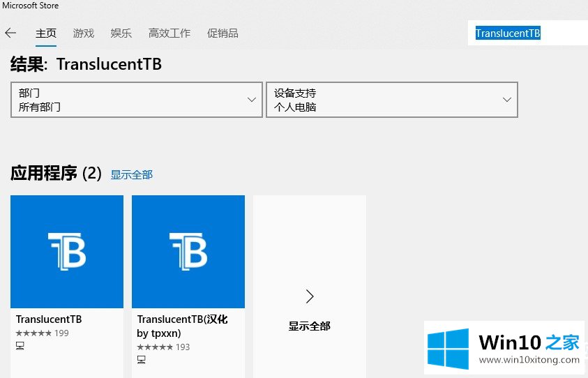Open the 主页 tab
The image size is (588, 378).
coord(46,33)
